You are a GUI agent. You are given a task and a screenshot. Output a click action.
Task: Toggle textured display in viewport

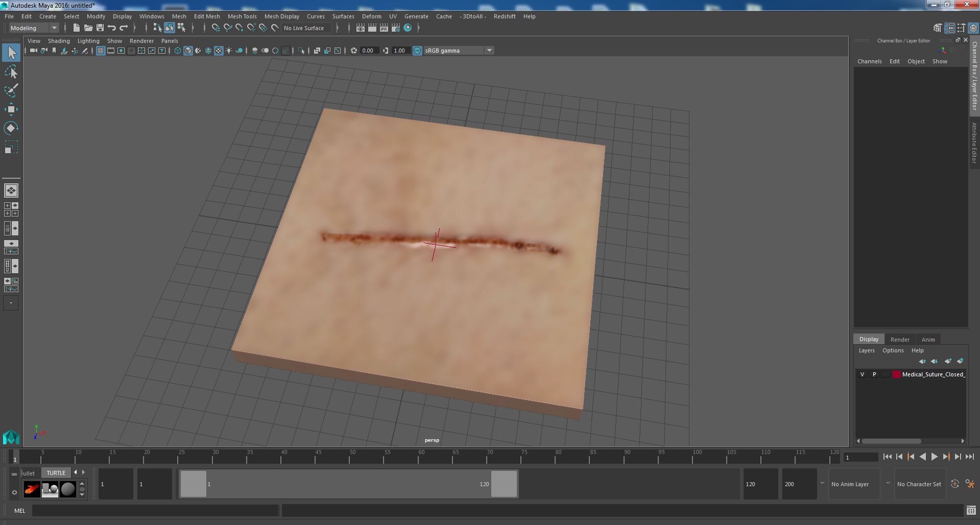(x=219, y=51)
